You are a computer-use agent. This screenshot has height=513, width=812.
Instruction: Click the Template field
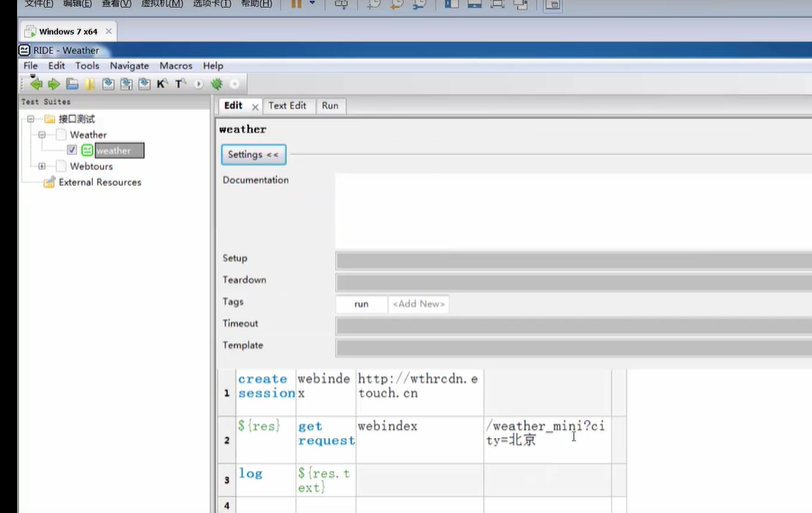[x=573, y=347]
